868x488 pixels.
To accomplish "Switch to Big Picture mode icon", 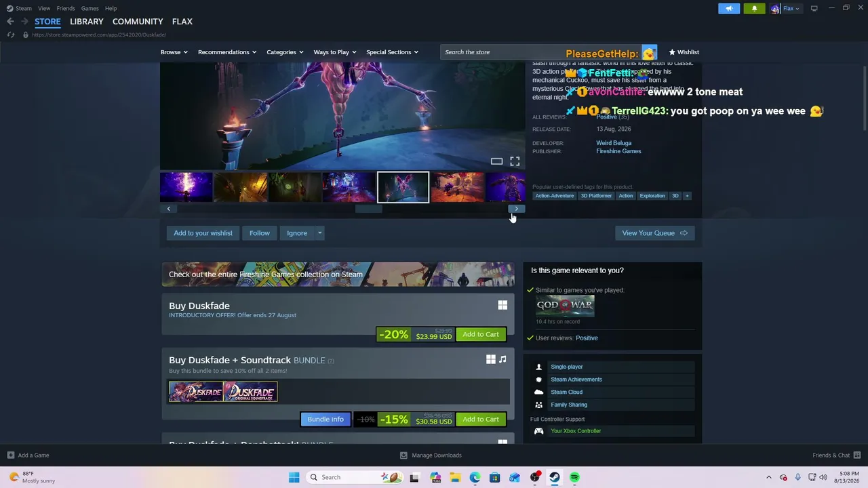I will point(814,8).
